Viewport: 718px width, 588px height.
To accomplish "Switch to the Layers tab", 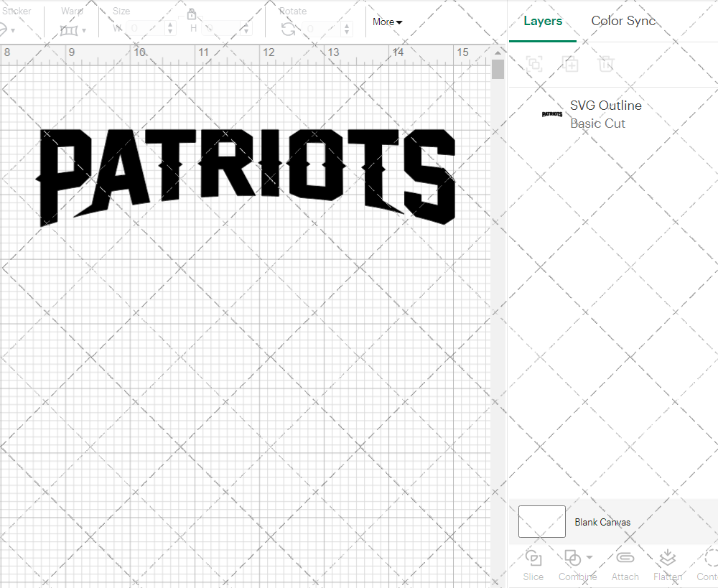I will pos(543,21).
